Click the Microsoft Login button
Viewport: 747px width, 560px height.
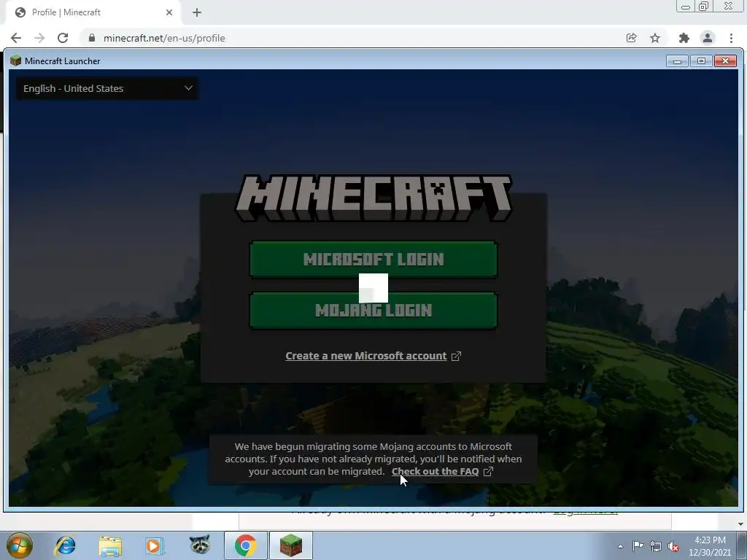pos(373,259)
